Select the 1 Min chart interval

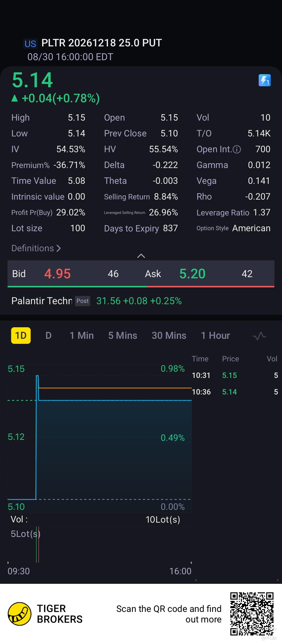[x=81, y=336]
